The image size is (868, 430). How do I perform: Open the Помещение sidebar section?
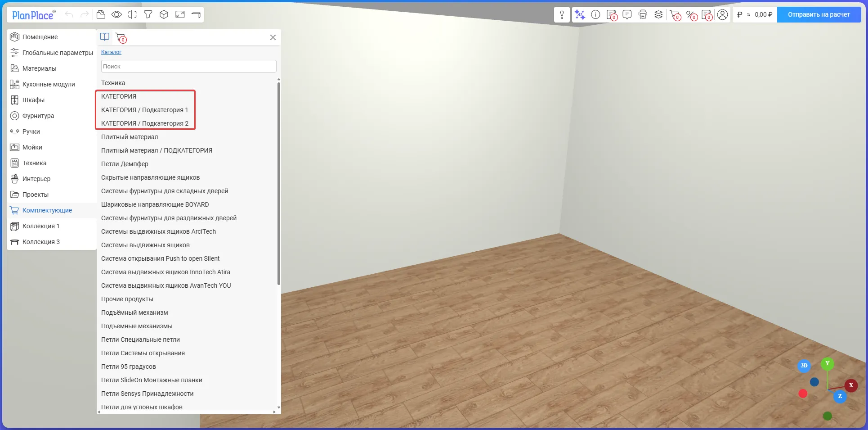click(x=52, y=37)
